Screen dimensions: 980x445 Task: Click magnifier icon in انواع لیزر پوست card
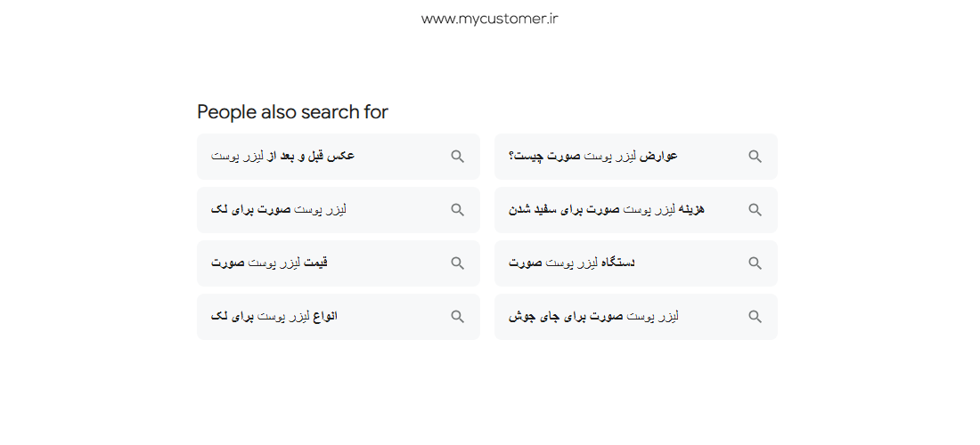(458, 317)
